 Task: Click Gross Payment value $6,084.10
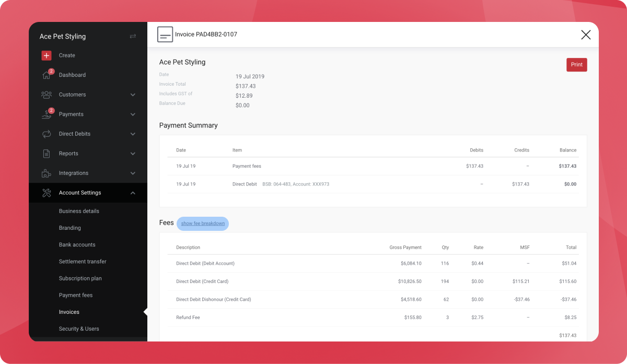coord(411,264)
